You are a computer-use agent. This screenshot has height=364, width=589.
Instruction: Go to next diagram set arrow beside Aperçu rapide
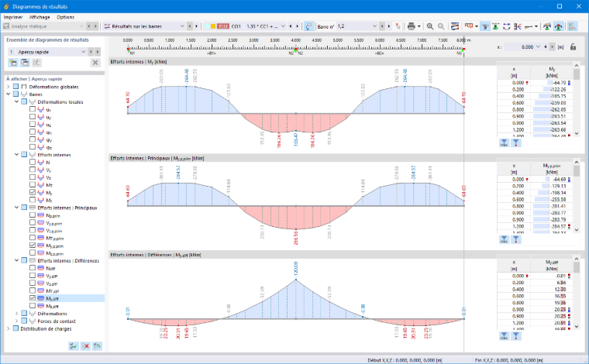pyautogui.click(x=98, y=52)
